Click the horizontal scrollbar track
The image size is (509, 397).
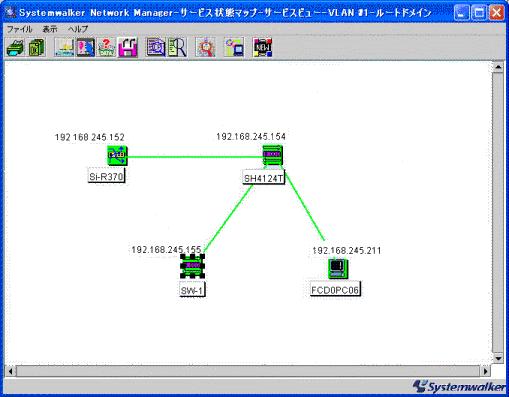click(x=248, y=371)
